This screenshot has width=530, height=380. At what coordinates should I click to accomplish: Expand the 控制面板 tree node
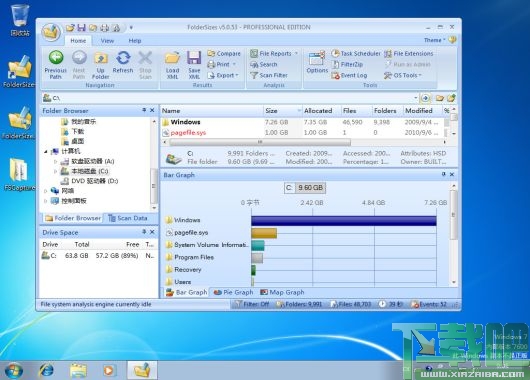coord(46,201)
